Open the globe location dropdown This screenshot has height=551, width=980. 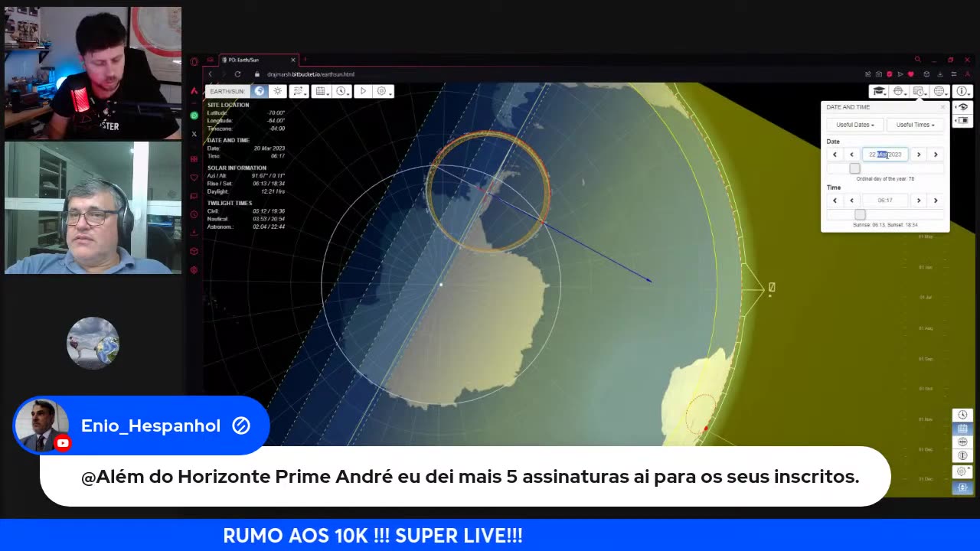(x=899, y=91)
